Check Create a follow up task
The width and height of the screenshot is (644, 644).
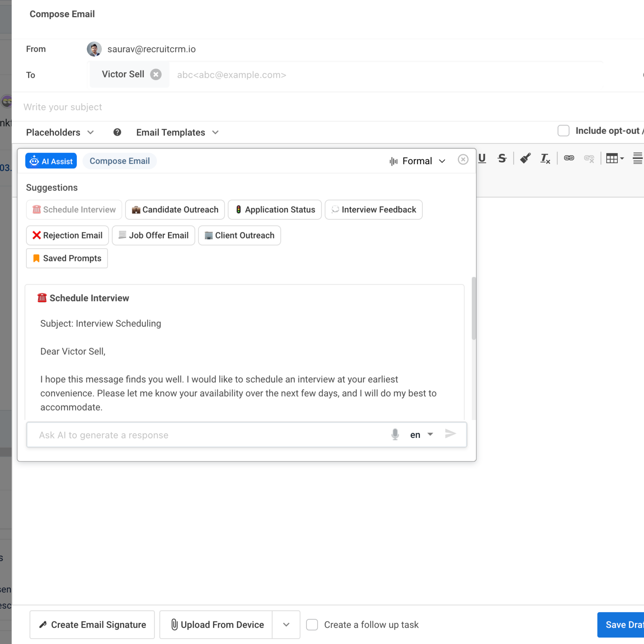(x=312, y=625)
